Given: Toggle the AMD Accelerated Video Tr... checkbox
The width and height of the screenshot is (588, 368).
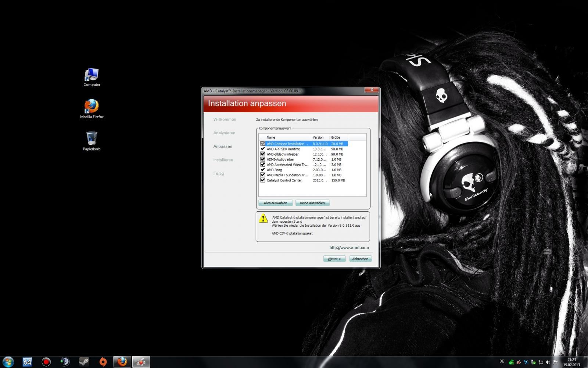Looking at the screenshot, I should tap(262, 164).
